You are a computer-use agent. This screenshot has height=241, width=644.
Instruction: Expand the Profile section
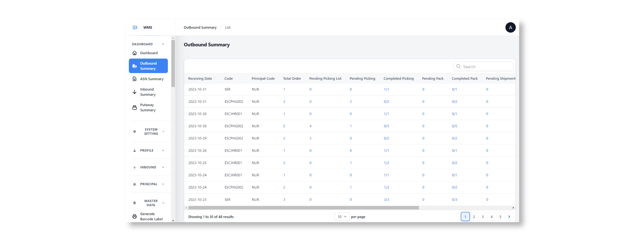click(149, 150)
